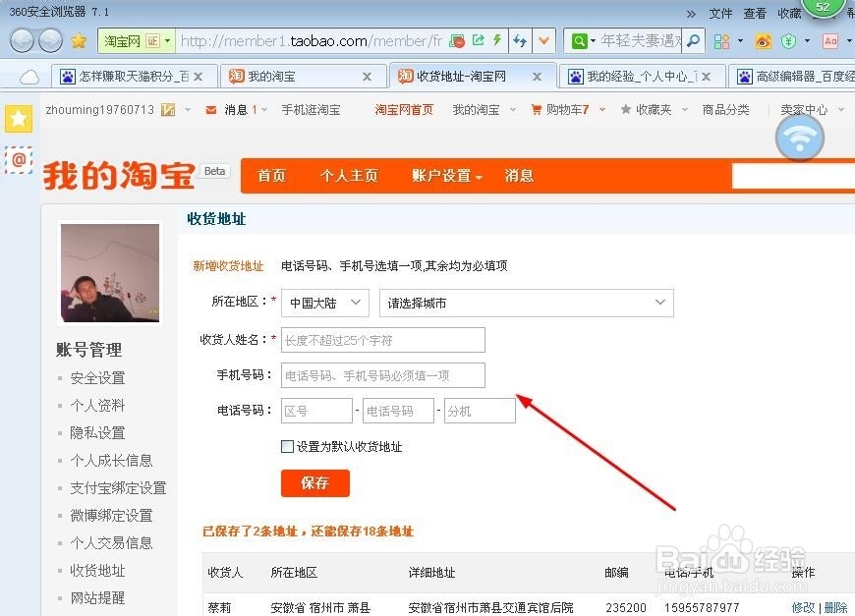Click the 收货人姓名 input field

tap(383, 340)
